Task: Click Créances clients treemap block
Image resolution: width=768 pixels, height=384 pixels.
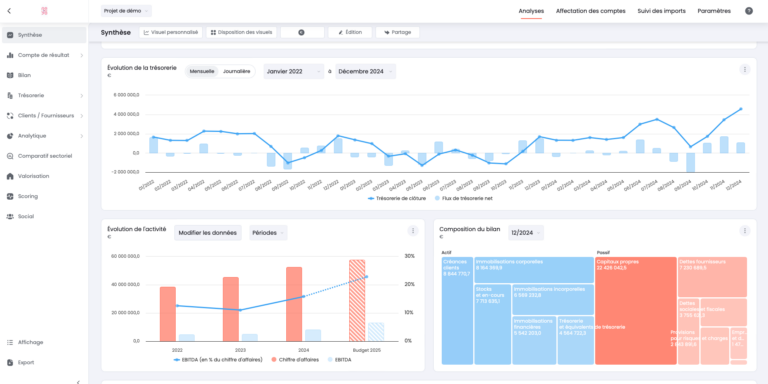Action: [x=457, y=311]
